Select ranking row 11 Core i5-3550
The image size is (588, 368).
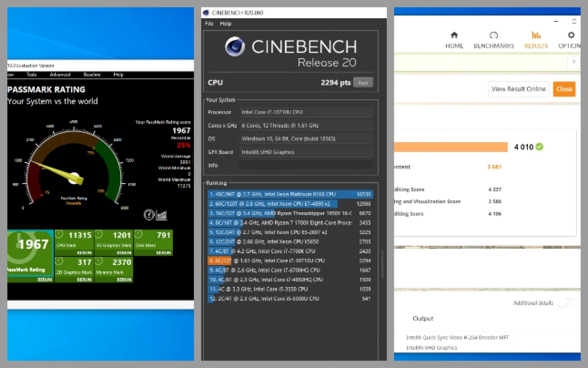(x=290, y=289)
